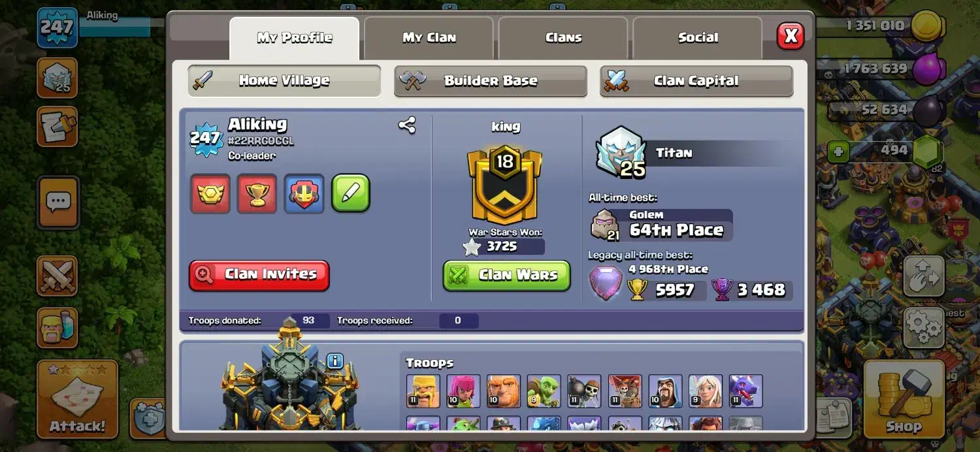Open the barbarian army training icon
Viewport: 980px width, 452px height.
[x=57, y=327]
